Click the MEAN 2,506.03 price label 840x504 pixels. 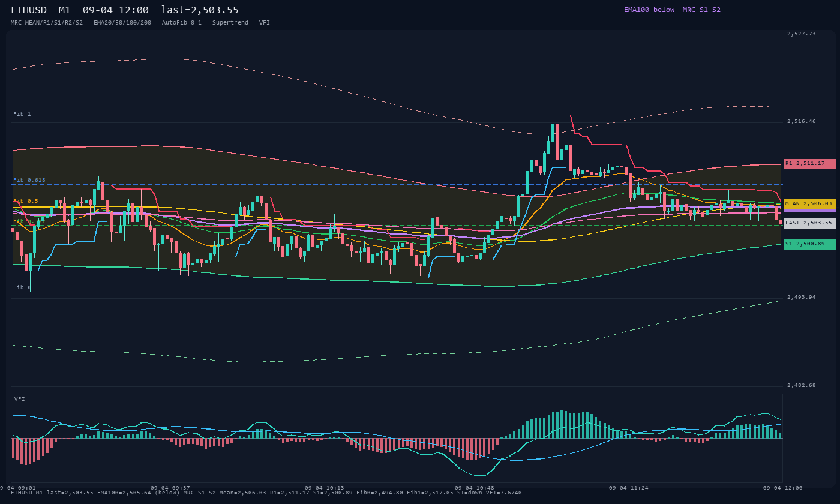click(x=809, y=204)
